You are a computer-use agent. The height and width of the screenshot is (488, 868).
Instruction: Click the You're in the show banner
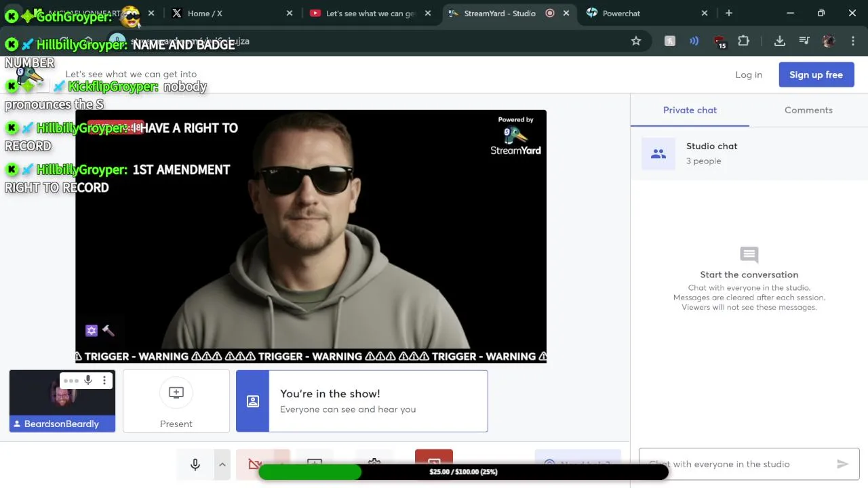click(362, 401)
